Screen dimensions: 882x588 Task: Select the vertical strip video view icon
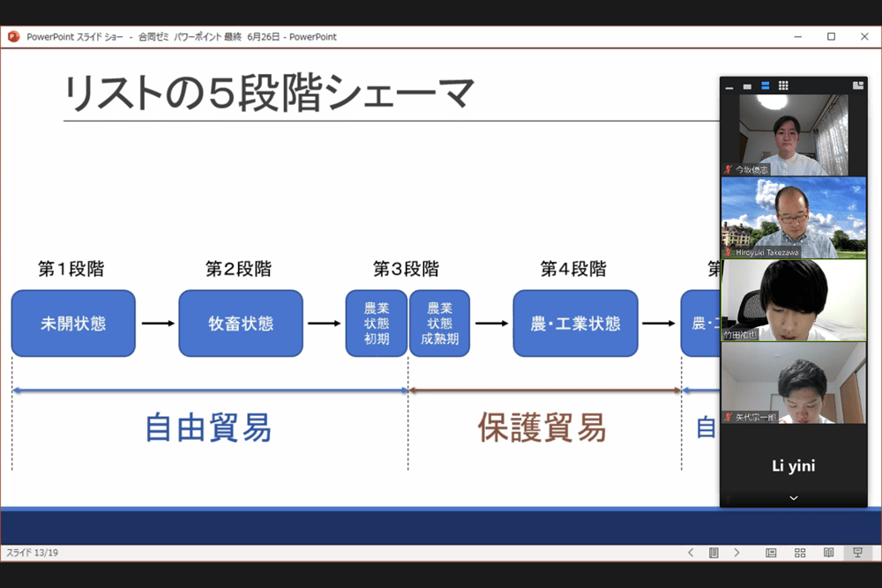pos(765,86)
